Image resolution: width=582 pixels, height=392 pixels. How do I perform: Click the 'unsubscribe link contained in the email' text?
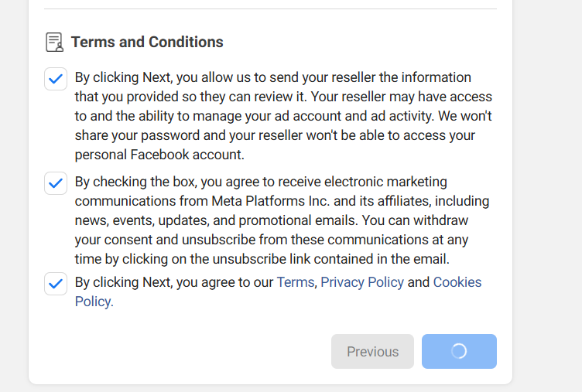point(330,259)
